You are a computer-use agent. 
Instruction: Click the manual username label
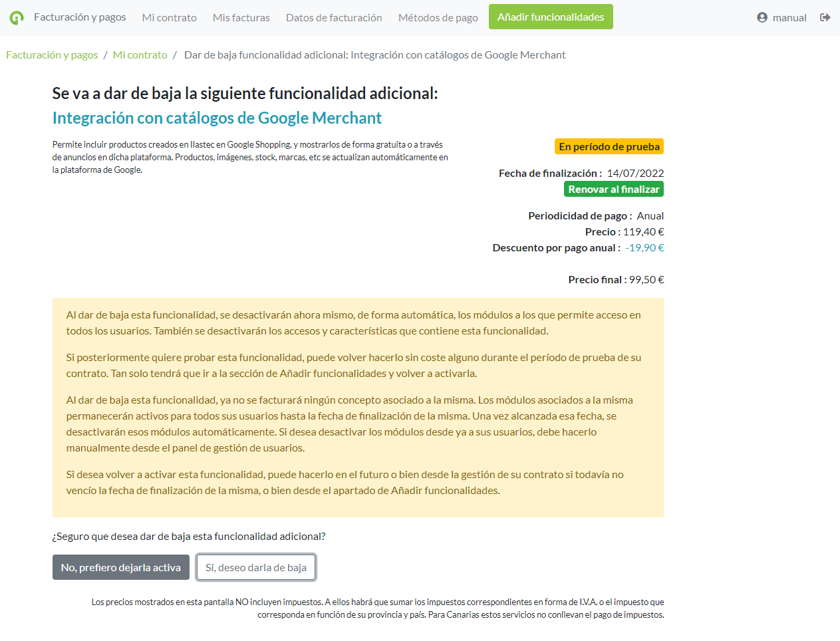pos(789,18)
